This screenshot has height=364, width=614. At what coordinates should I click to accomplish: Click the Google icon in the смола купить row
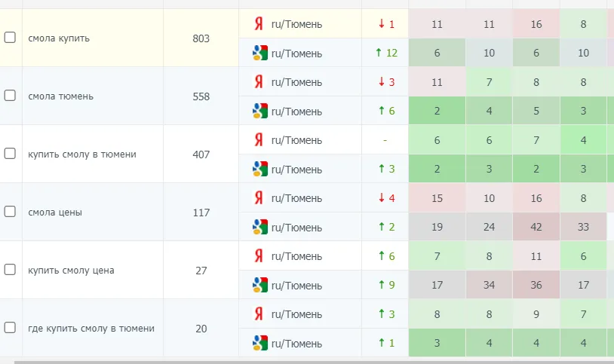pyautogui.click(x=260, y=53)
